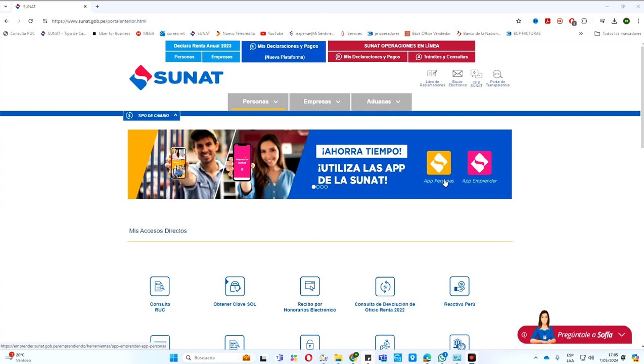Viewport: 644px width, 364px height.
Task: Expand the Aduanas dropdown menu
Action: (x=381, y=102)
